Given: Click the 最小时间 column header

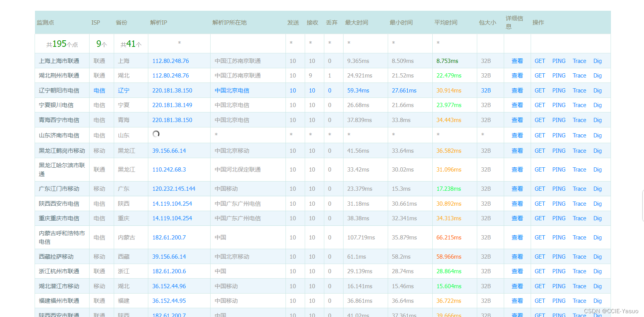Looking at the screenshot, I should point(401,23).
